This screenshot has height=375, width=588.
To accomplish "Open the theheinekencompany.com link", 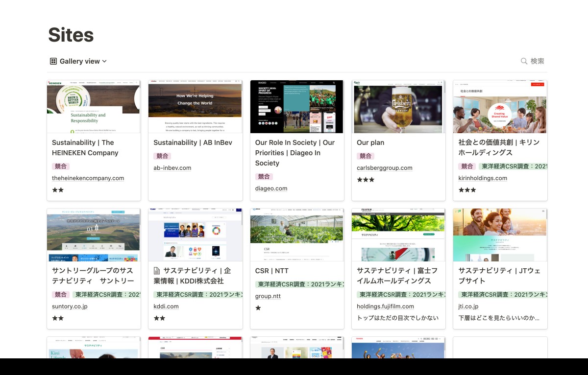I will point(88,178).
